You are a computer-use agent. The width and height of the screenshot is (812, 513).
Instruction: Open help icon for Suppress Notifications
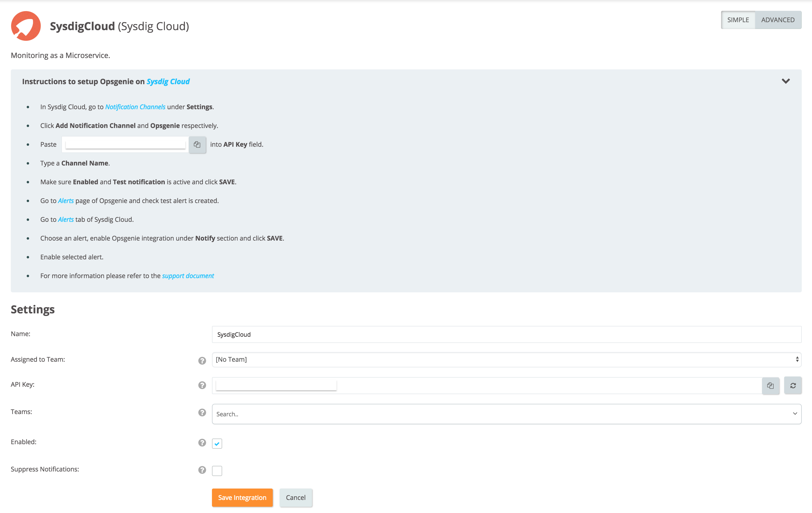coord(202,470)
